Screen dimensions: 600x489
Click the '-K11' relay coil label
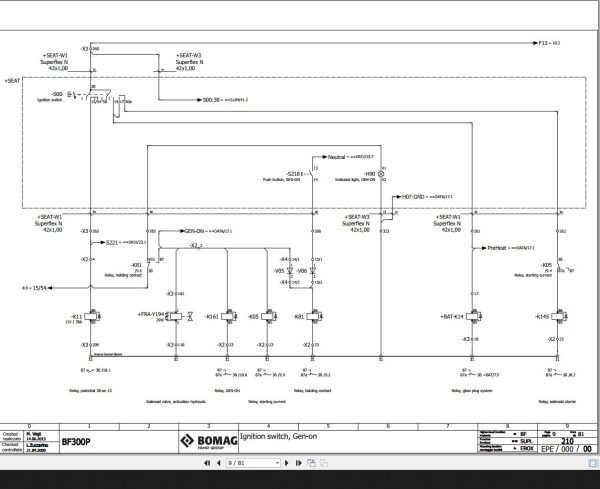[76, 316]
